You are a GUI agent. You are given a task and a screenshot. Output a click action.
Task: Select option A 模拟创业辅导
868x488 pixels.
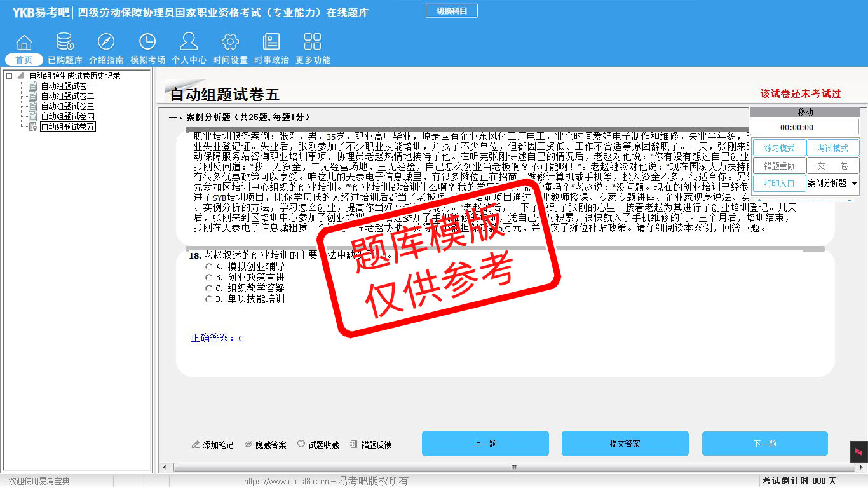pyautogui.click(x=209, y=268)
